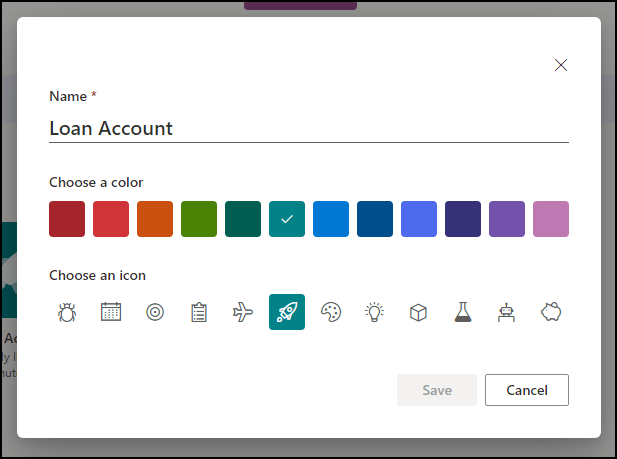The image size is (617, 459).
Task: Click the Name field containing Loan Account
Action: [x=308, y=128]
